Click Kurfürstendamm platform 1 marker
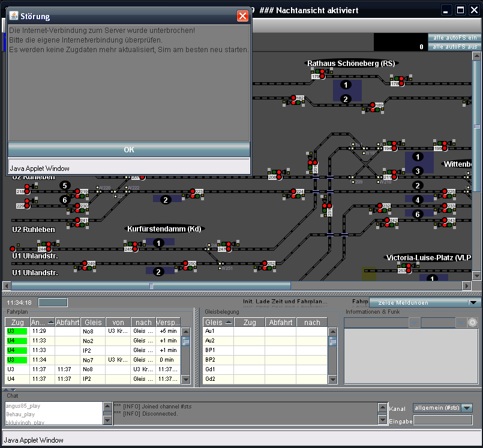The height and width of the screenshot is (448, 483). (x=158, y=243)
